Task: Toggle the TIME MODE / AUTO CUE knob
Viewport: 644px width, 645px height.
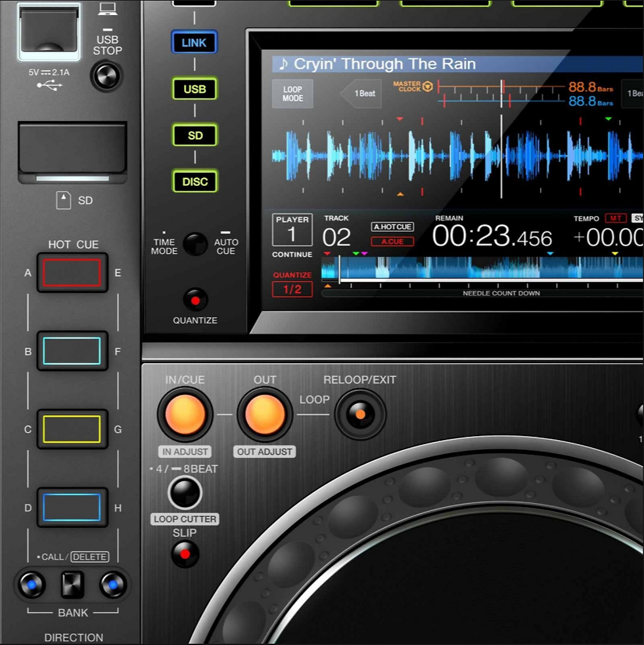Action: 195,244
